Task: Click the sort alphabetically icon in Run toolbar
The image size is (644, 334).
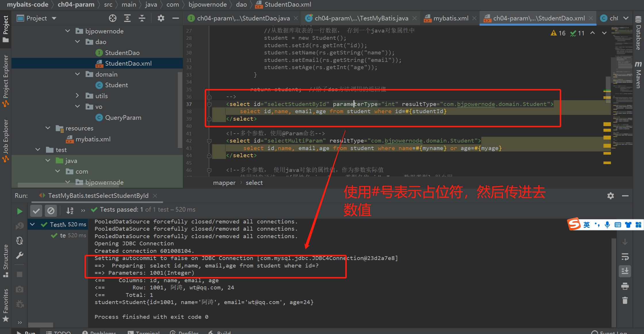Action: [x=70, y=211]
